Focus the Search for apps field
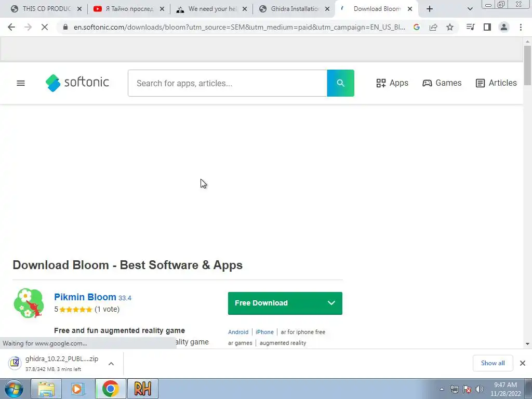This screenshot has width=532, height=399. pyautogui.click(x=228, y=83)
